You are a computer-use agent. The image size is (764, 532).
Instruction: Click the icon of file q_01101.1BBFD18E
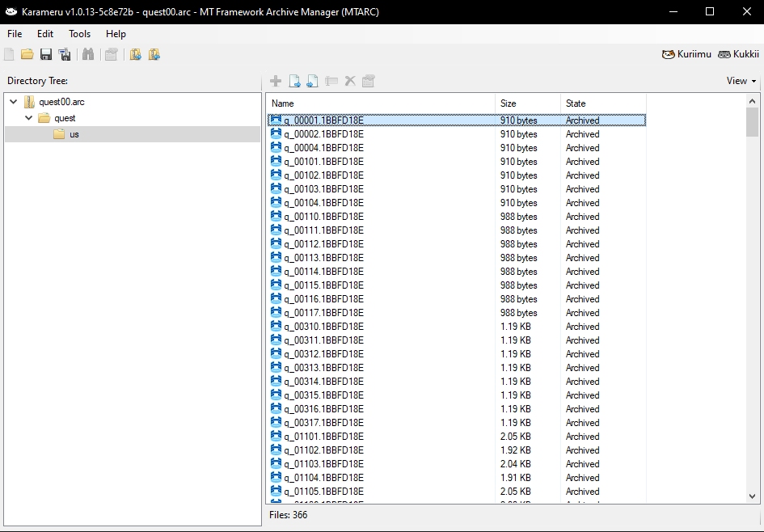click(x=276, y=437)
